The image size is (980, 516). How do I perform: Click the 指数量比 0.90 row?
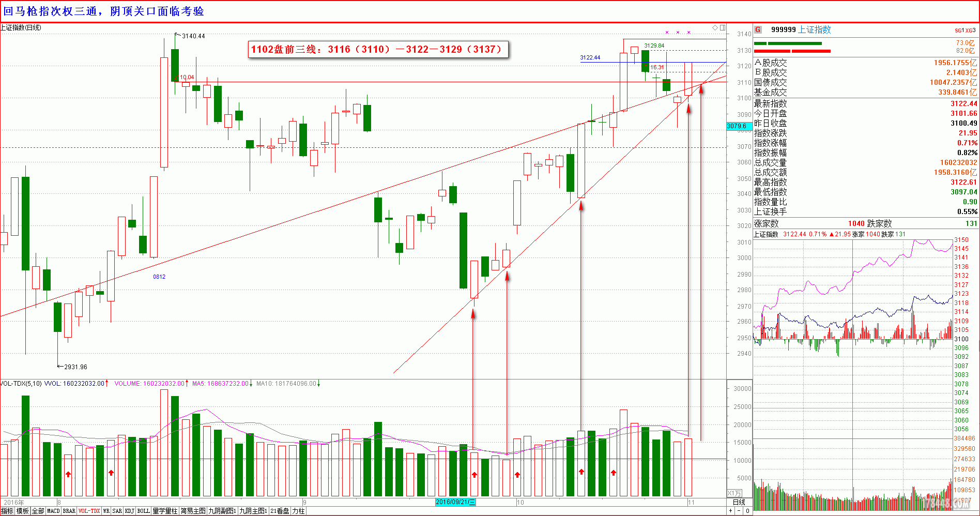[x=866, y=202]
